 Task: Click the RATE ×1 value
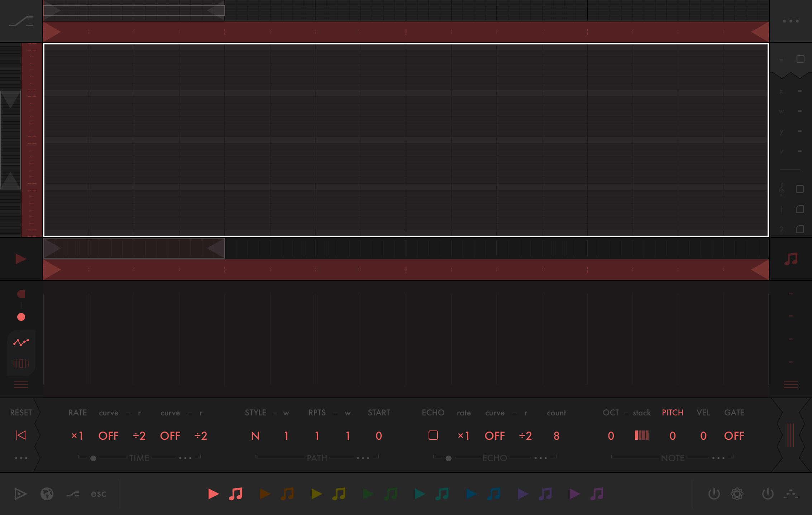[x=77, y=436]
